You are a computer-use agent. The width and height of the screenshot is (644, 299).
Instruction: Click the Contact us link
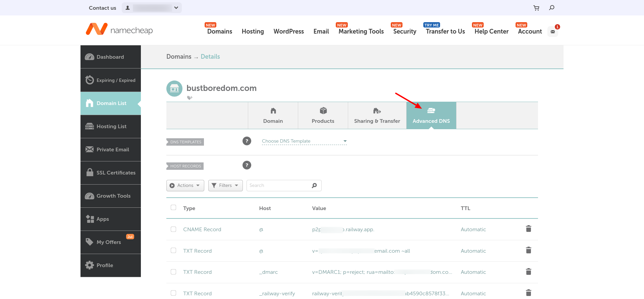click(103, 8)
